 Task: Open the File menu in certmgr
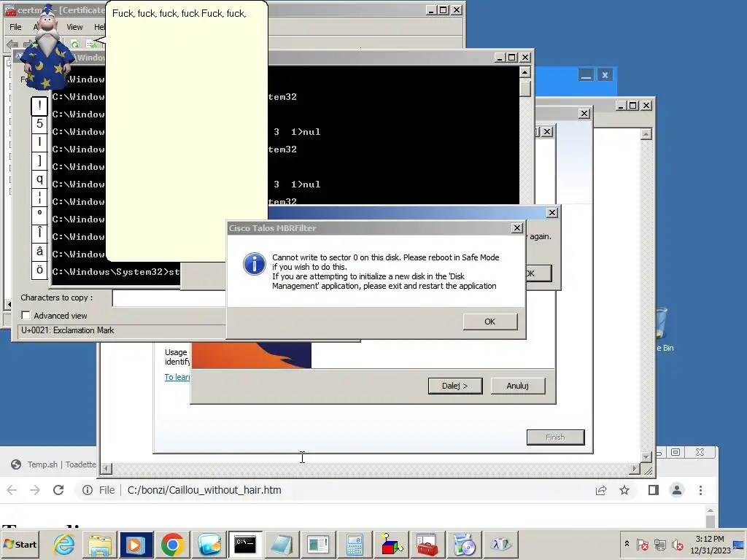(x=16, y=27)
